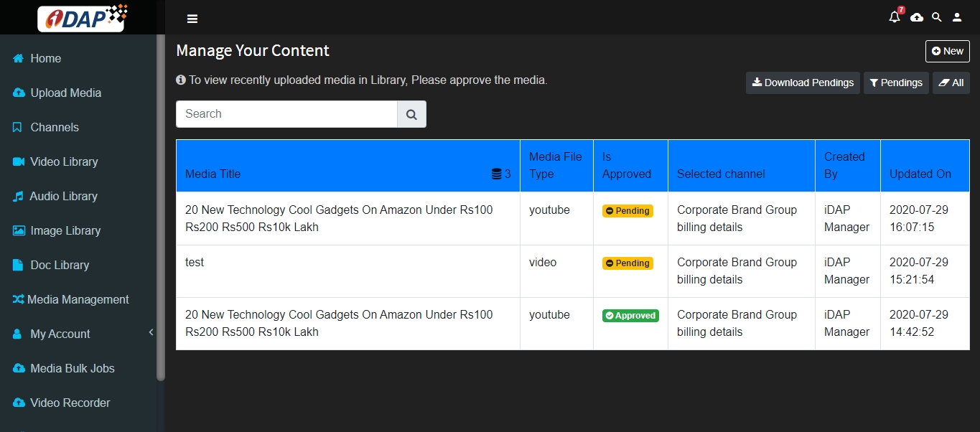Filter list with Pendings button
The image size is (980, 432).
point(896,83)
